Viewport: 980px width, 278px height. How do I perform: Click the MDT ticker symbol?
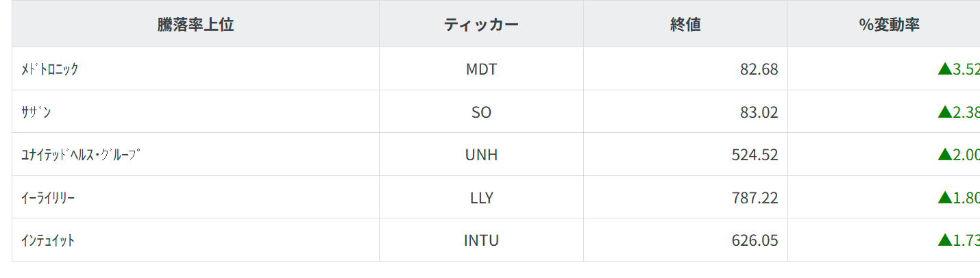(x=481, y=69)
